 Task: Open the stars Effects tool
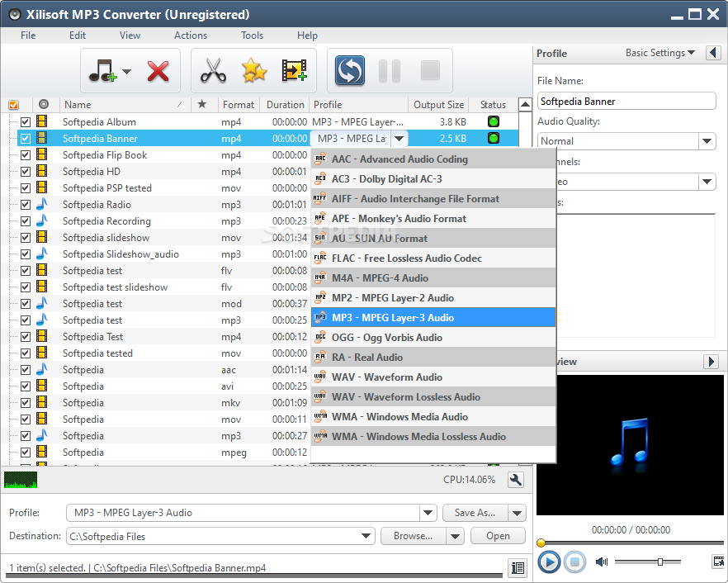click(254, 71)
